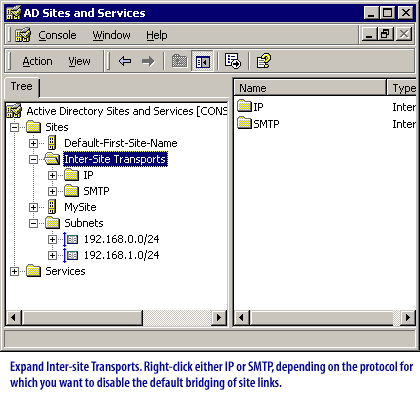Click the 192.168.1.0/24 subnet icon

point(71,255)
